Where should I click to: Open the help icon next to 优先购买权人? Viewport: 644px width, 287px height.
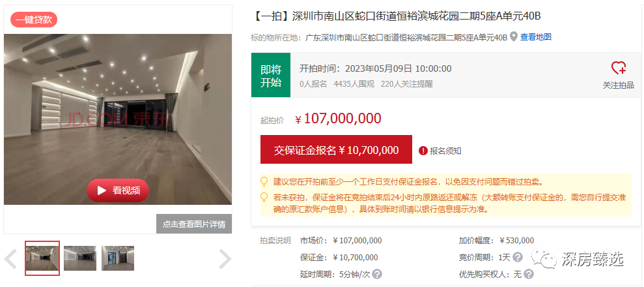pyautogui.click(x=529, y=274)
